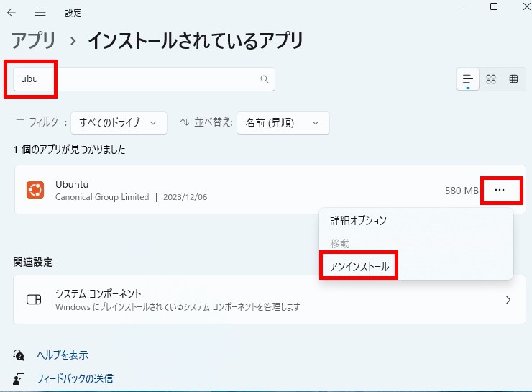Open the three-dot menu for Ubuntu
The width and height of the screenshot is (532, 392).
point(500,190)
